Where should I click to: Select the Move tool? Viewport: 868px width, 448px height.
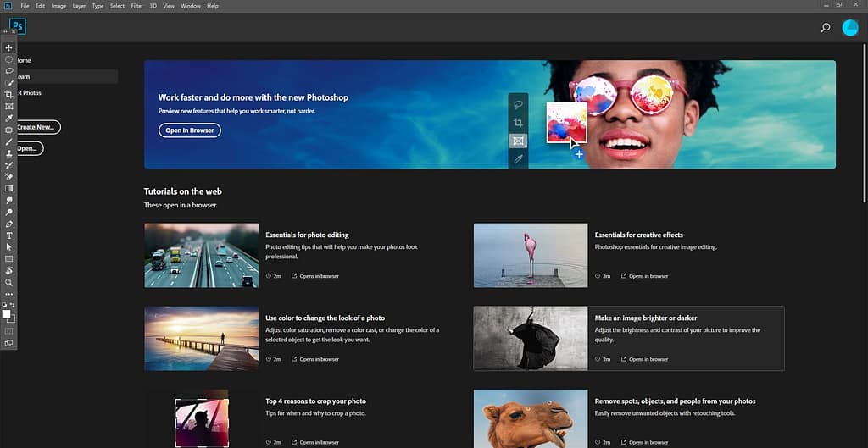[8, 47]
